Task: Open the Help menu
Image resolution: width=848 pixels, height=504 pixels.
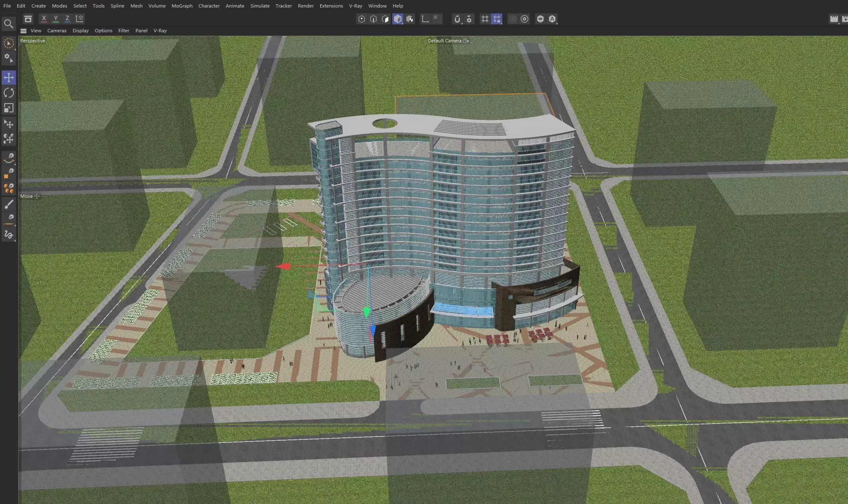Action: coord(398,6)
